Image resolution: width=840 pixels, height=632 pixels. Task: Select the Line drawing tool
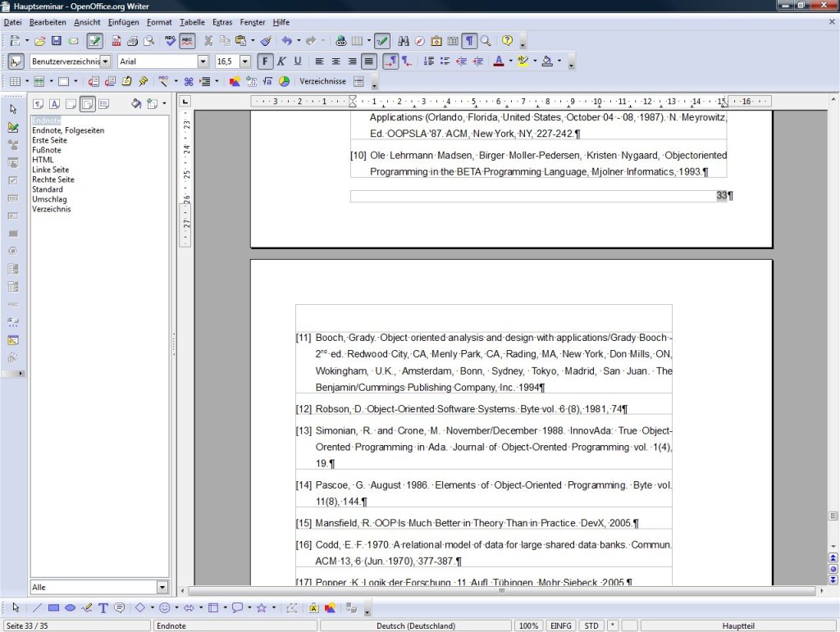coord(37,608)
